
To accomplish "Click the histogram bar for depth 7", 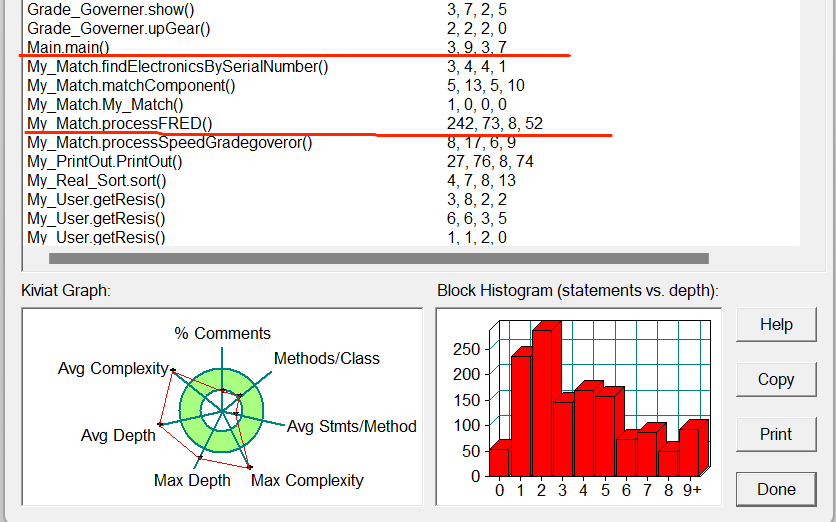I will pyautogui.click(x=647, y=453).
